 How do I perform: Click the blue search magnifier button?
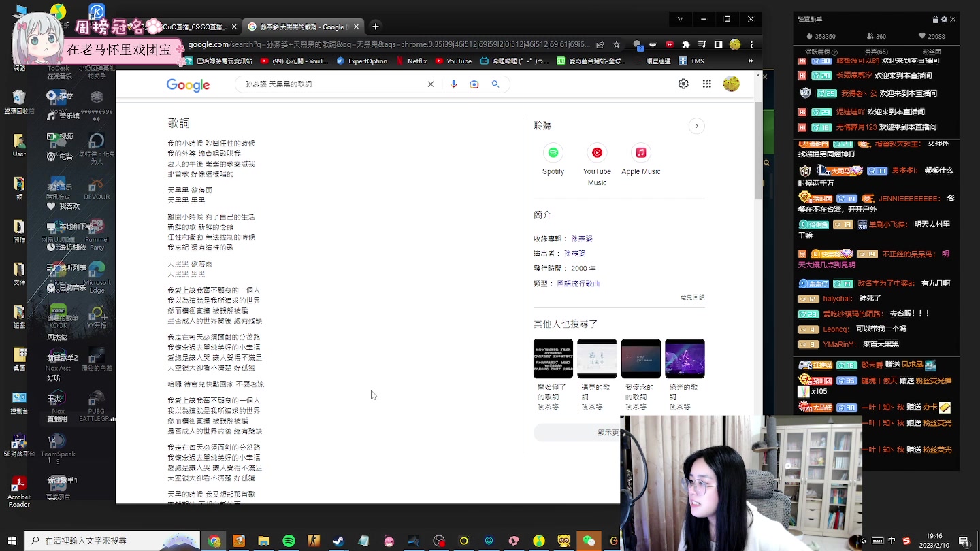click(x=495, y=84)
